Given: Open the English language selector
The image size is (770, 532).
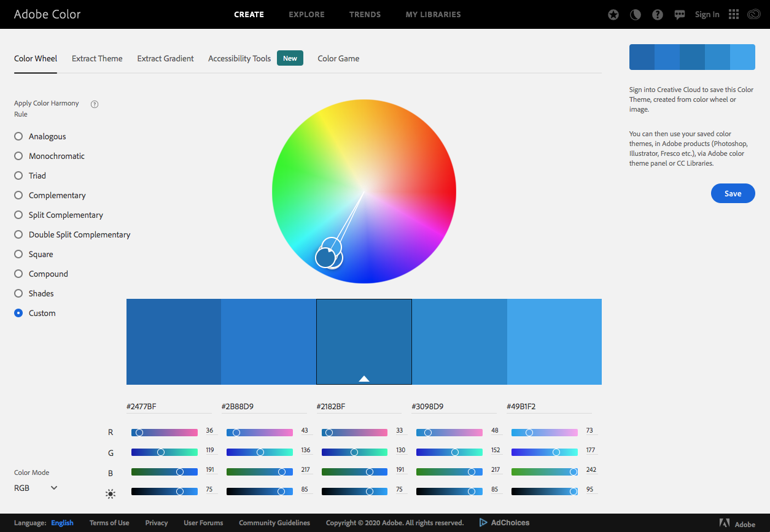Looking at the screenshot, I should coord(62,523).
